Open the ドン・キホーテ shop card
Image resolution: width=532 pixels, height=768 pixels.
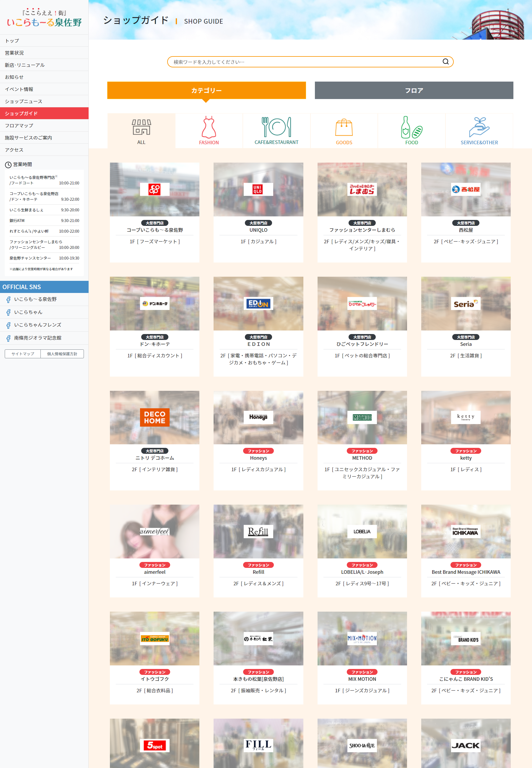coord(155,326)
